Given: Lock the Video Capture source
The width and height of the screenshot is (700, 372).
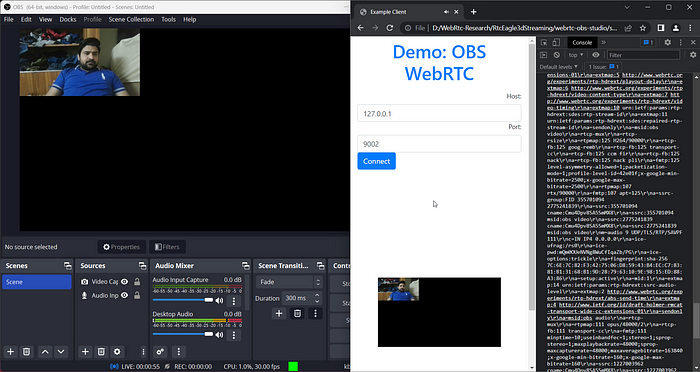Looking at the screenshot, I should (x=137, y=282).
